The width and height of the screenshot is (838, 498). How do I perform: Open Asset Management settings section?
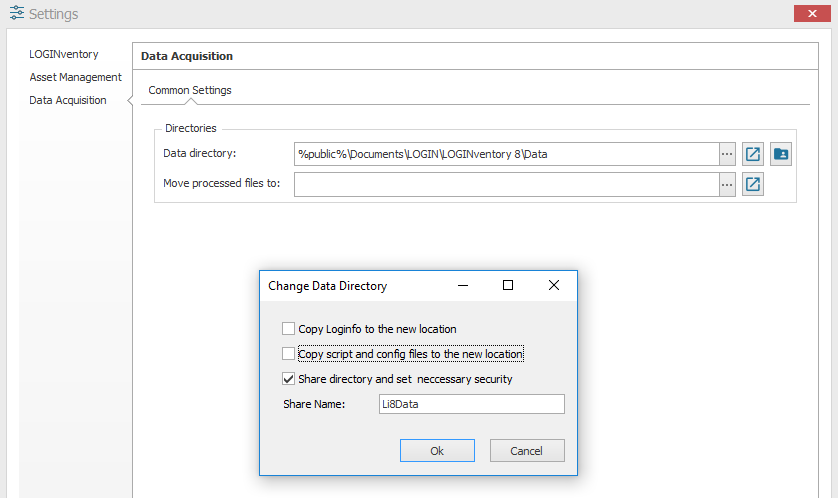pos(75,77)
